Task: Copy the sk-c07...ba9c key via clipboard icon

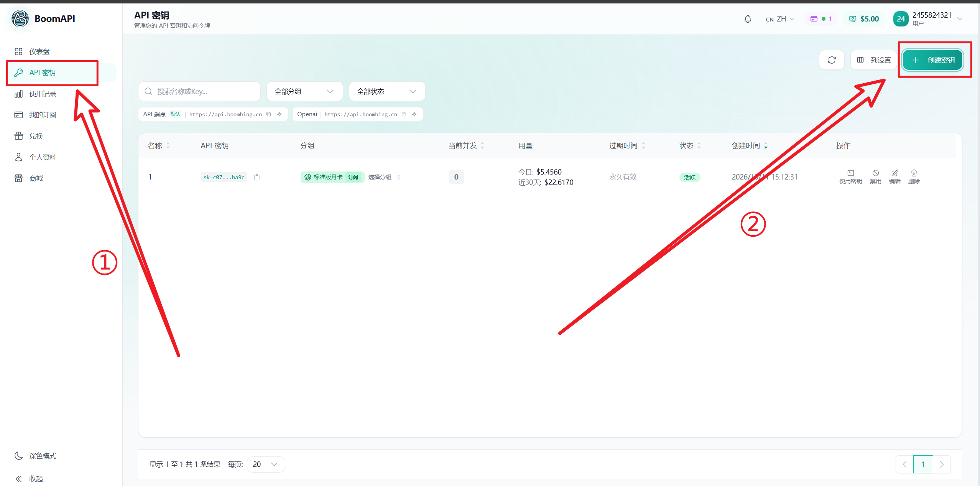Action: pyautogui.click(x=257, y=177)
